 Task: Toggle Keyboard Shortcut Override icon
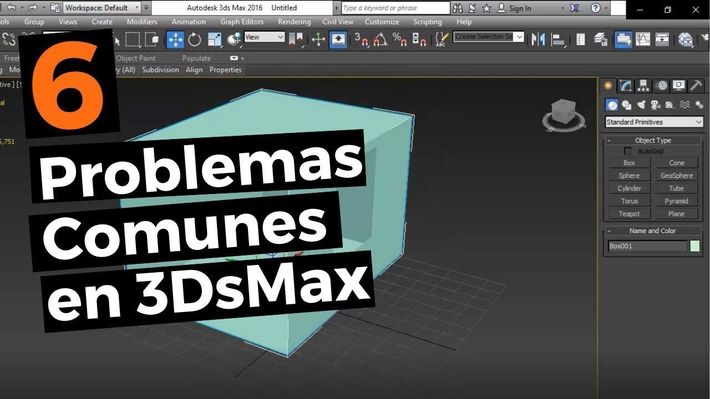[x=338, y=40]
